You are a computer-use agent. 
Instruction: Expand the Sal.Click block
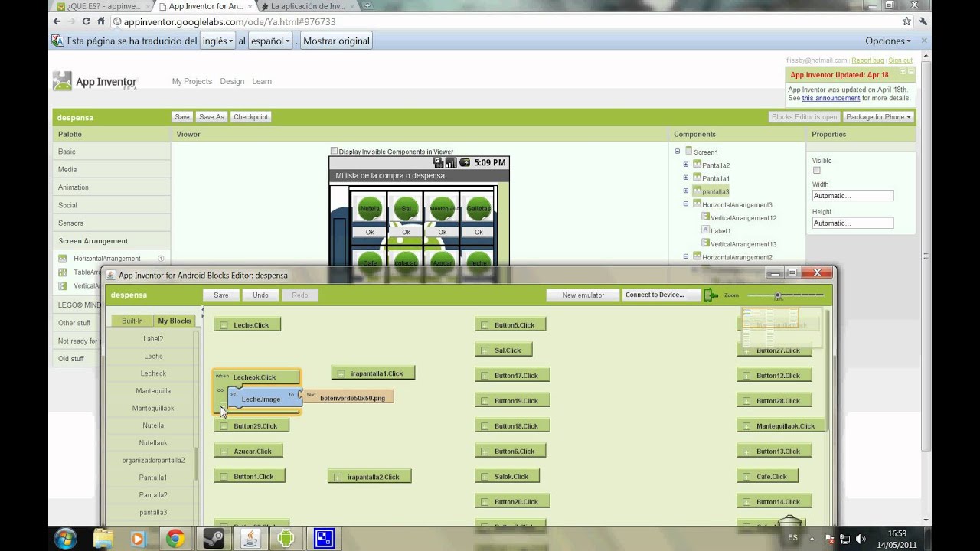[485, 350]
